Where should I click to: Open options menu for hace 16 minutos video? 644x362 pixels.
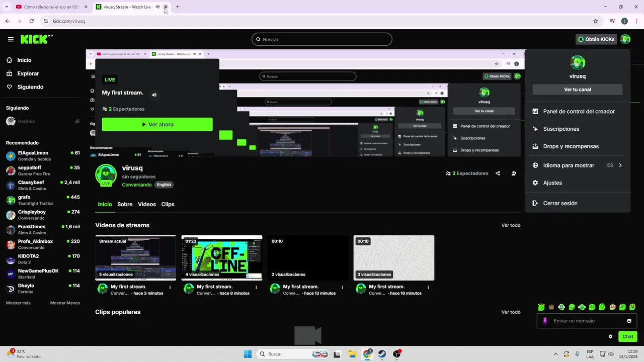(428, 287)
